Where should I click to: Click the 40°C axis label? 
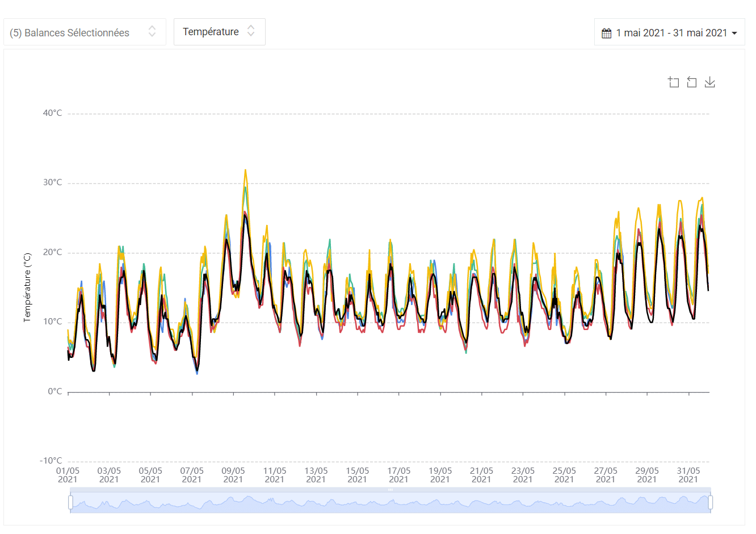coord(53,113)
